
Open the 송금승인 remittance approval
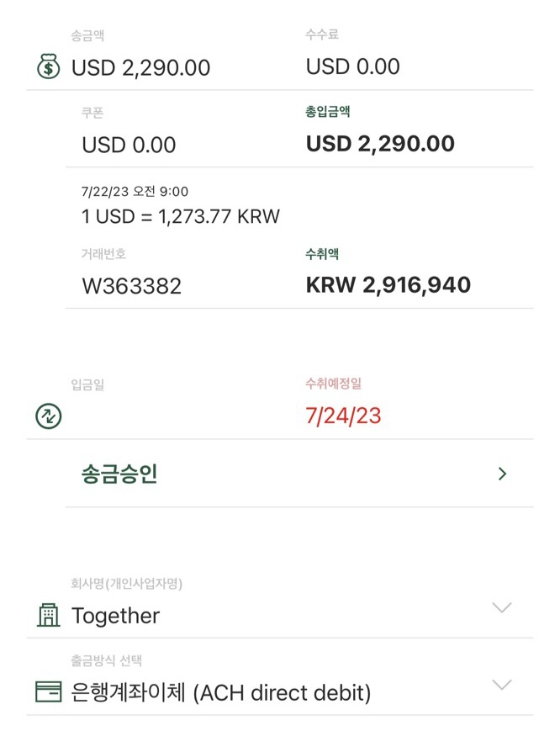pos(119,474)
